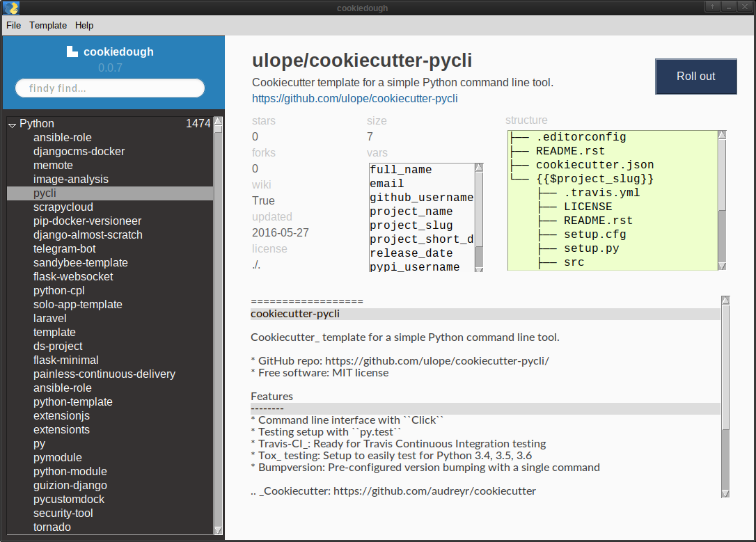Focus the 'findy find...' search field

coord(110,88)
